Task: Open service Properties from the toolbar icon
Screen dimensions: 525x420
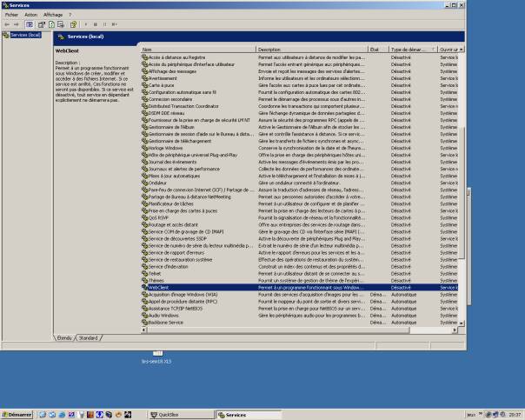Action: (42, 24)
